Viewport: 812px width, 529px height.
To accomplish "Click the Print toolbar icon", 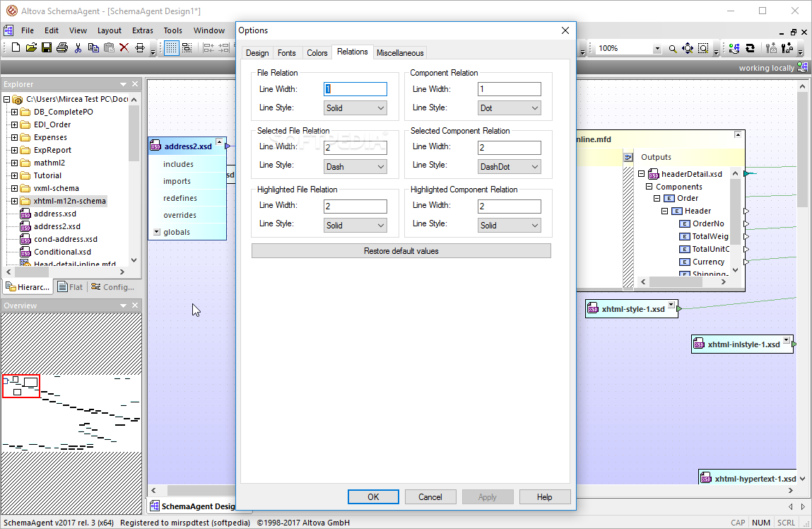I will [x=62, y=48].
